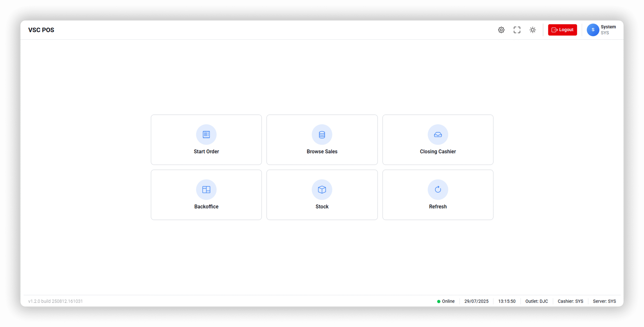Screen dimensions: 644x327
Task: Click the green Online status indicator
Action: pyautogui.click(x=438, y=301)
